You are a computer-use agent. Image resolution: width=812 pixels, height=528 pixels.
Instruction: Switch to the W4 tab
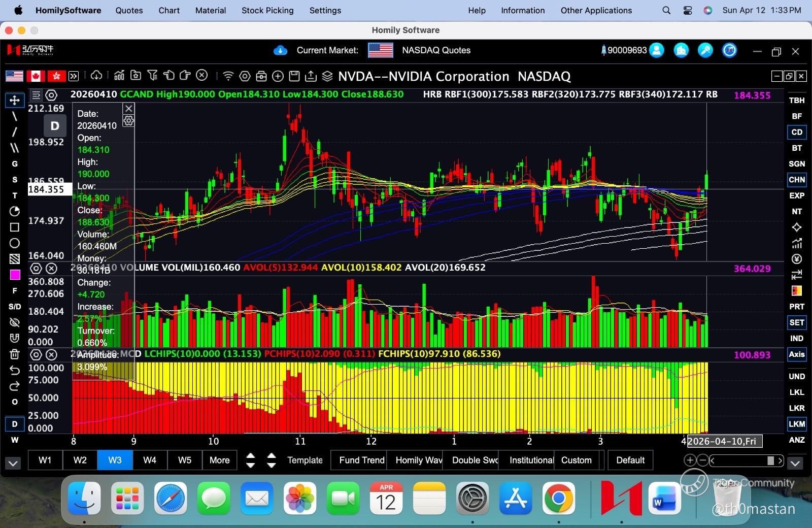pos(150,460)
